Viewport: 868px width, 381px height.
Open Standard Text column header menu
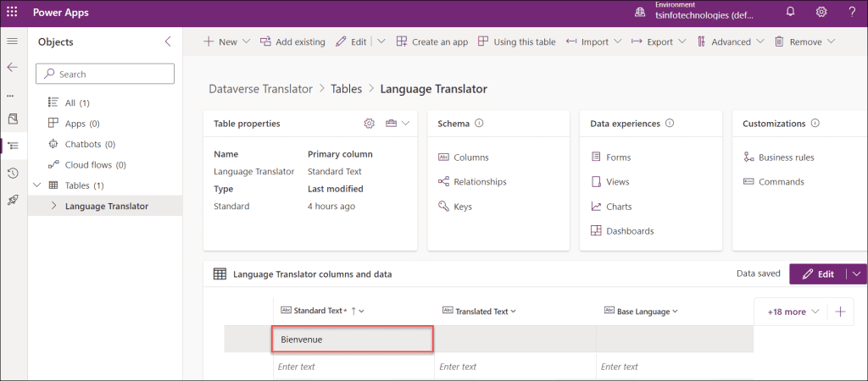pos(361,312)
